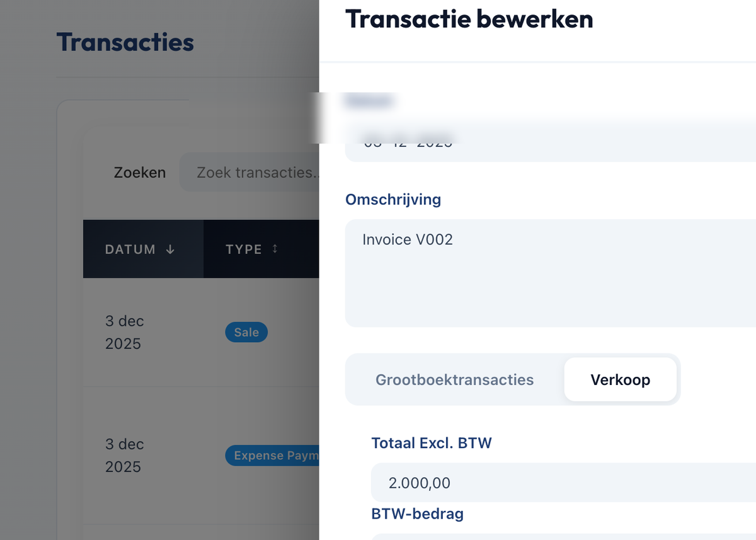Click the Transacties page heading
This screenshot has height=540, width=756.
(125, 42)
